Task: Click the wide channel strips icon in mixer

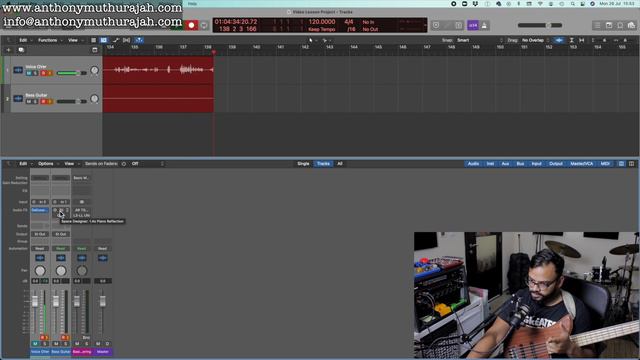Action: pos(631,164)
